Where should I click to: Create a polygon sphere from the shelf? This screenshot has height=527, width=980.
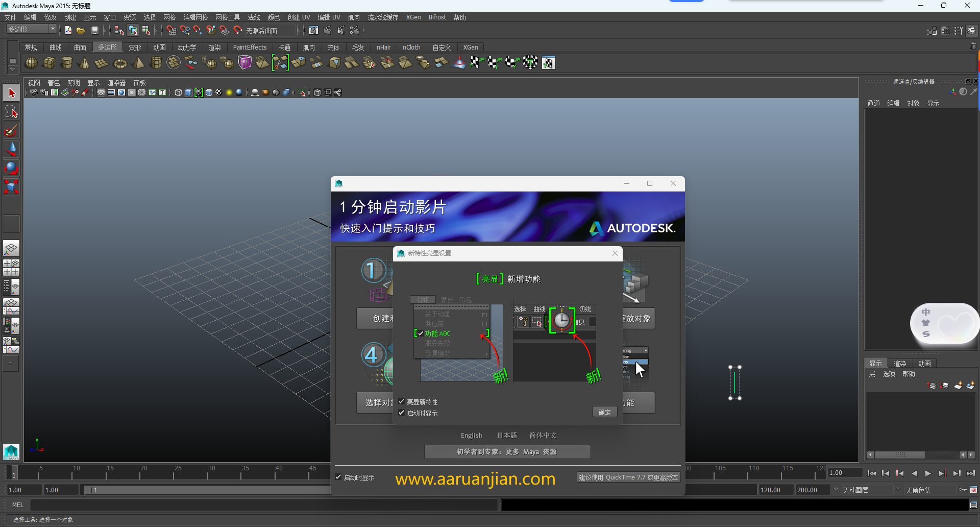pos(31,62)
